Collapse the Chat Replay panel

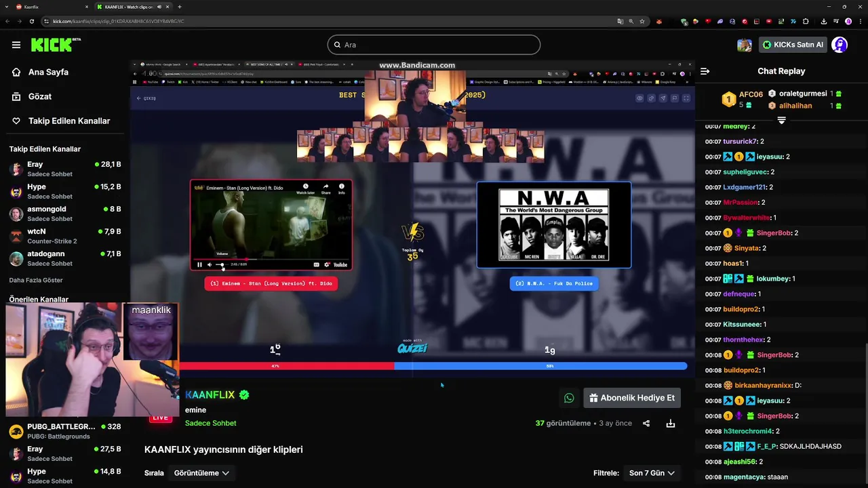(x=705, y=71)
